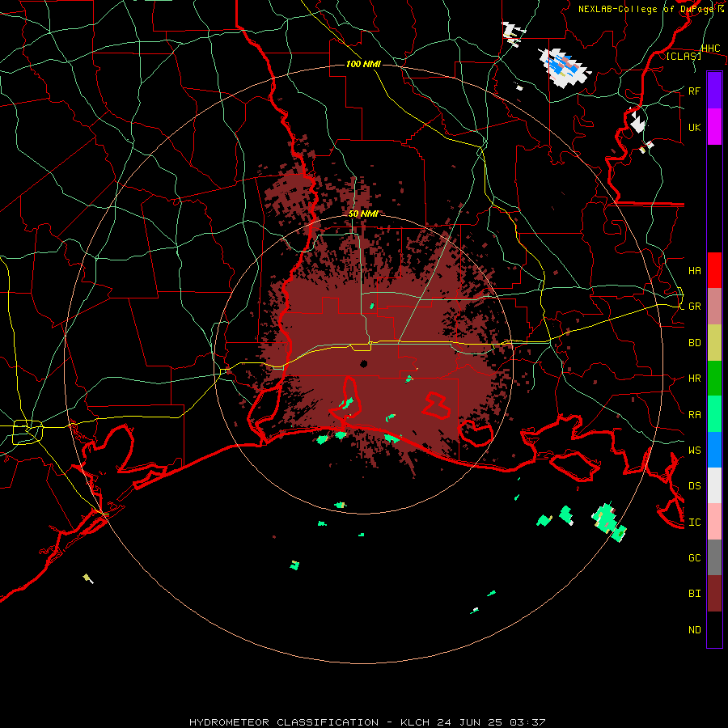Click the GR legend label
Viewport: 728px width, 728px height.
(x=695, y=307)
